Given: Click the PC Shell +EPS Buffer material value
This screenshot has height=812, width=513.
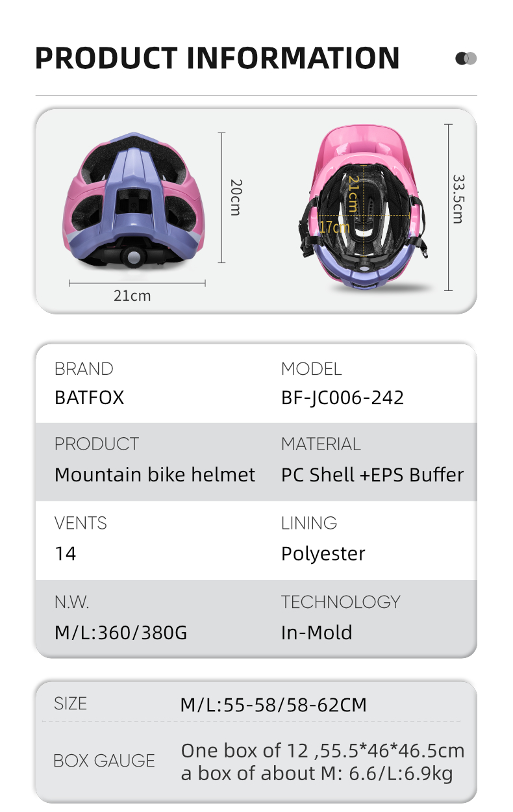Looking at the screenshot, I should (373, 475).
